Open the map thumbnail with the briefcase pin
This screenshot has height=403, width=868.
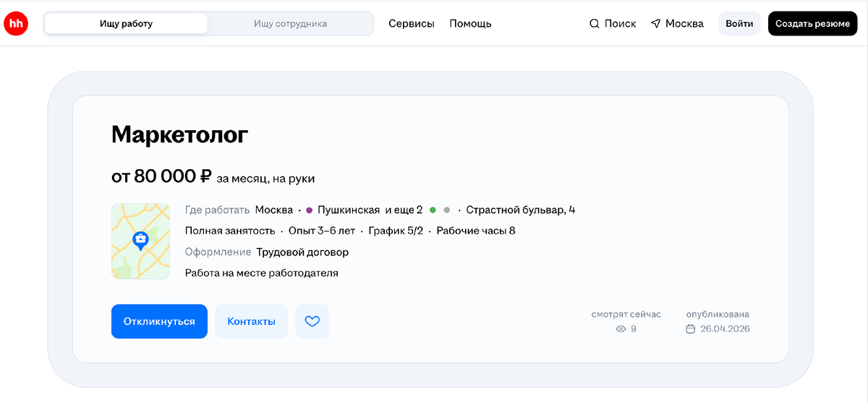pyautogui.click(x=140, y=241)
